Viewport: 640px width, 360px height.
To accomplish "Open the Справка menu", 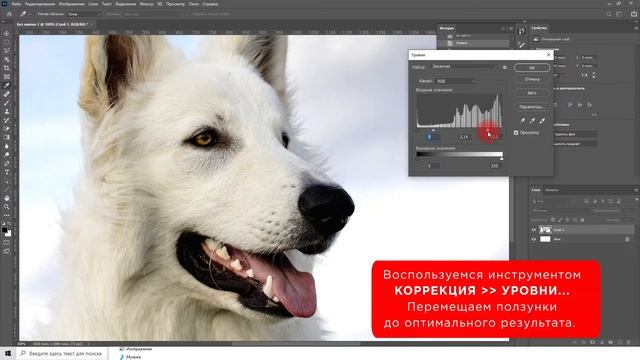I will click(210, 4).
